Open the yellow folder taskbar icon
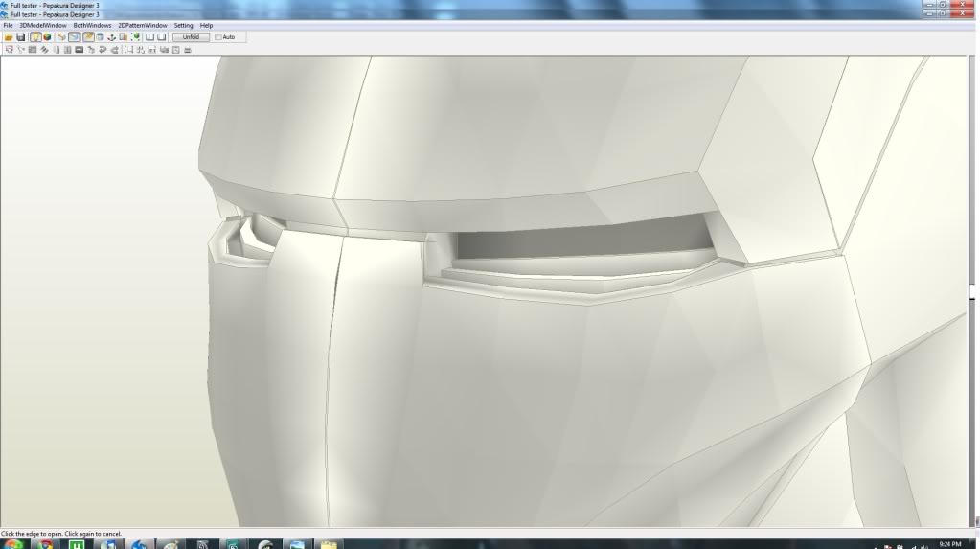980x549 pixels. (329, 544)
